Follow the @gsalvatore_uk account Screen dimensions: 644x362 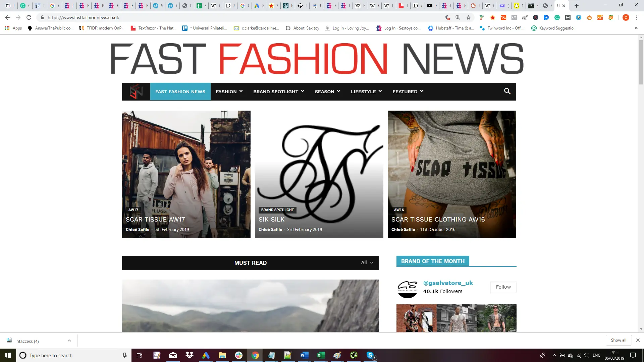[503, 287]
